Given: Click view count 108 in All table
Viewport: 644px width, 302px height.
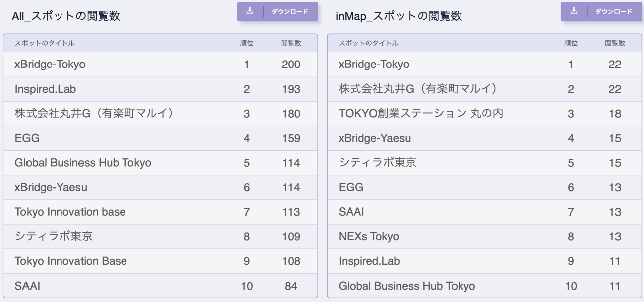Looking at the screenshot, I should (291, 261).
